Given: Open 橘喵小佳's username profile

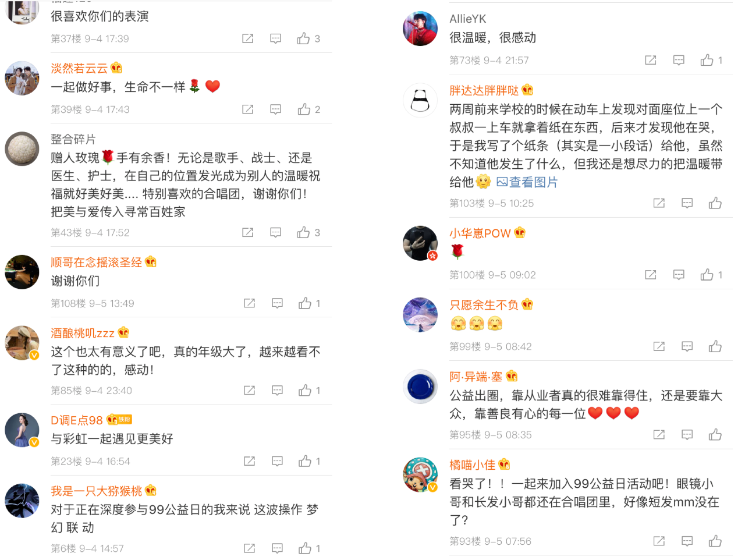Looking at the screenshot, I should pos(473,465).
